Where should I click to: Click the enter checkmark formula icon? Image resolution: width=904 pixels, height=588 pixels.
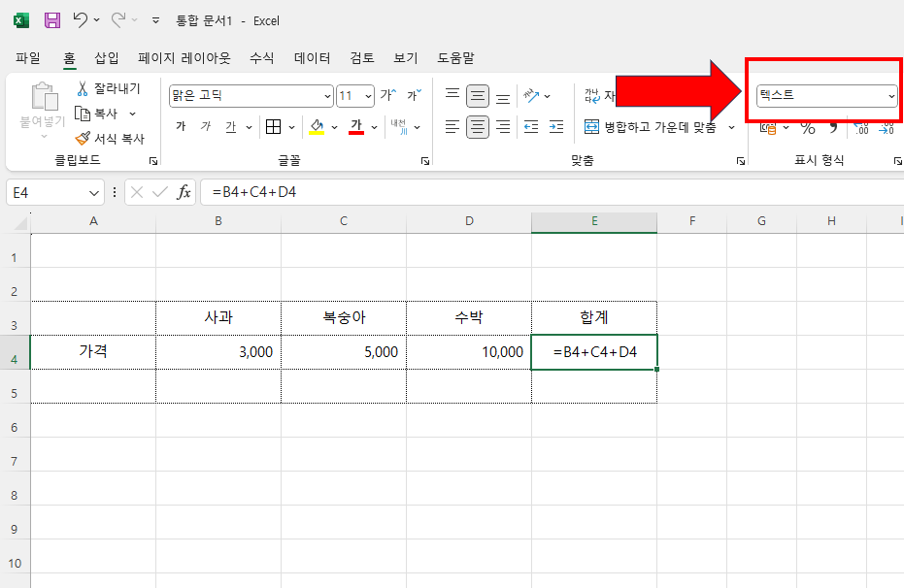159,192
